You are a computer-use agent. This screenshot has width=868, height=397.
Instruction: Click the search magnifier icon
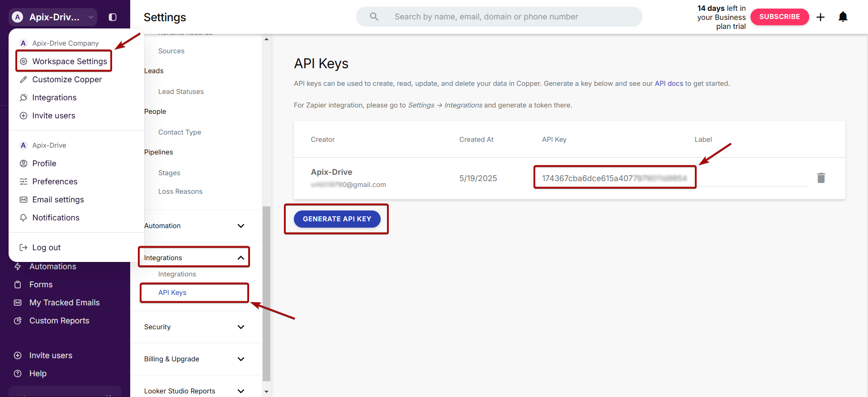[x=374, y=17]
